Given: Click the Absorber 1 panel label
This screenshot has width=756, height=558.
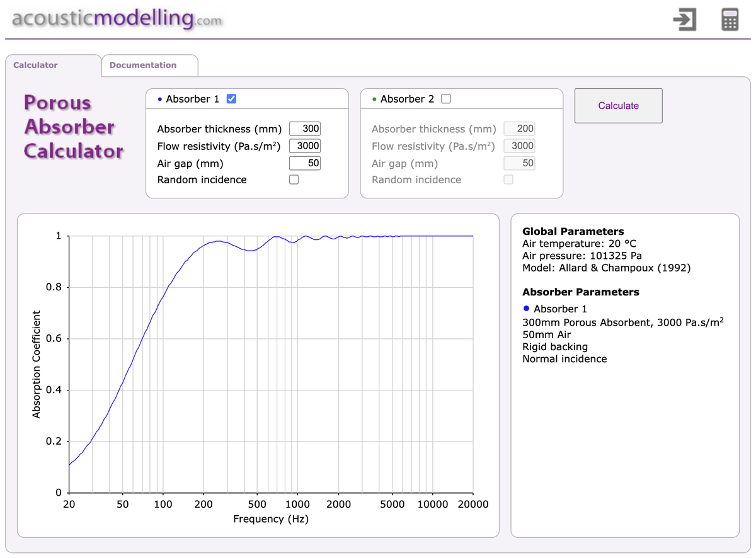Looking at the screenshot, I should (192, 99).
